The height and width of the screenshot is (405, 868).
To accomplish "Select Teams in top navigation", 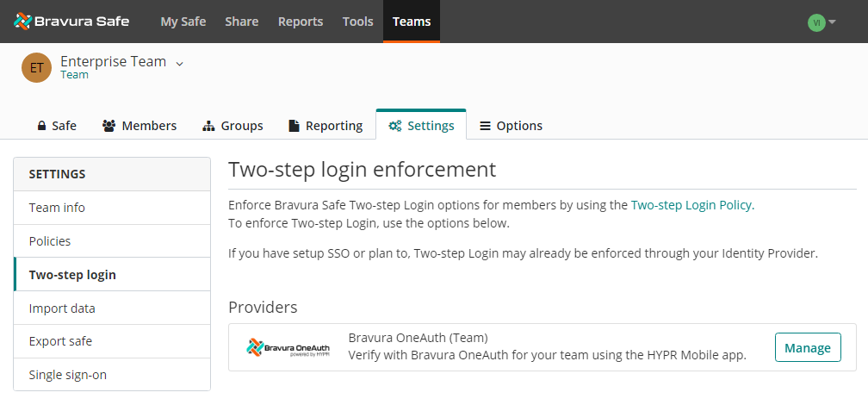I will (x=412, y=22).
